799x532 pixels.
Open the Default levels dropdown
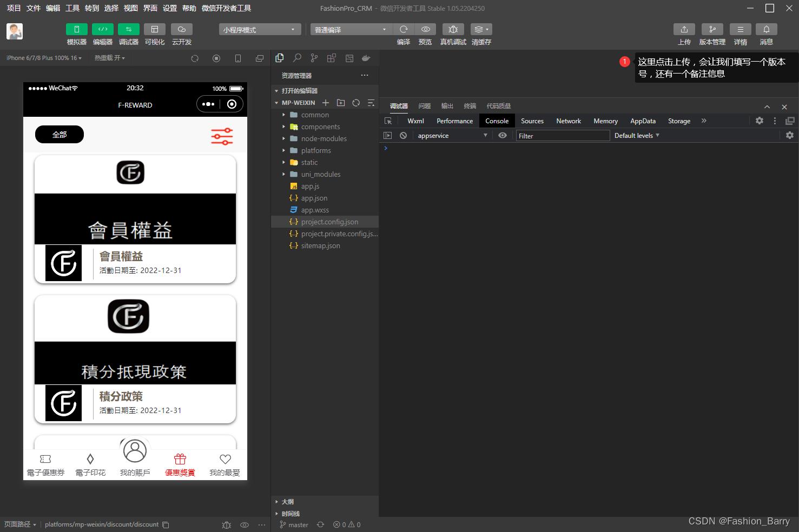pos(636,136)
